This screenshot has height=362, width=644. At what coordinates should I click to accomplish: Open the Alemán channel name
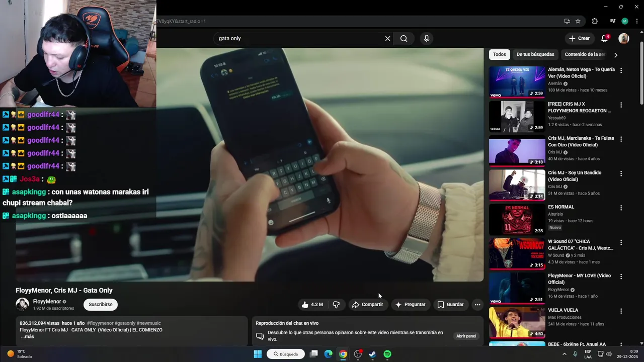(x=555, y=83)
